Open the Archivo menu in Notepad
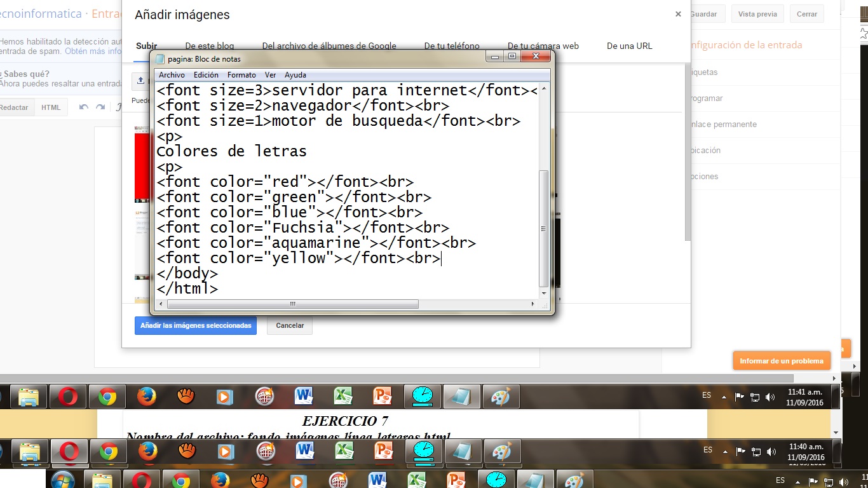Screen dimensions: 868x488 pos(170,75)
